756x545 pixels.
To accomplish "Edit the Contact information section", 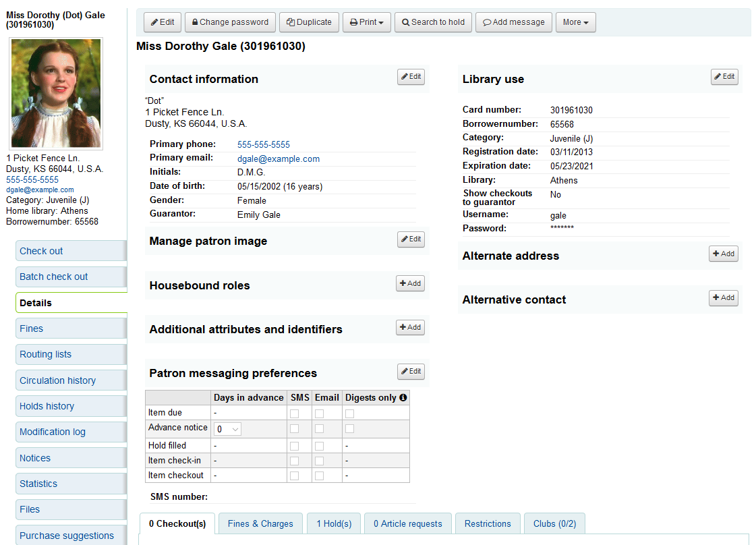I will (x=411, y=77).
